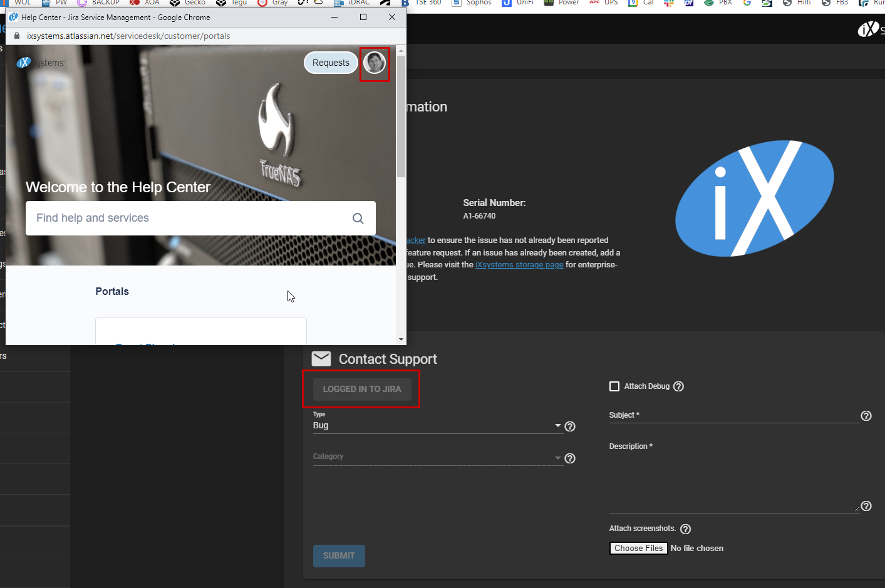Click the help icon for Description field

click(866, 506)
